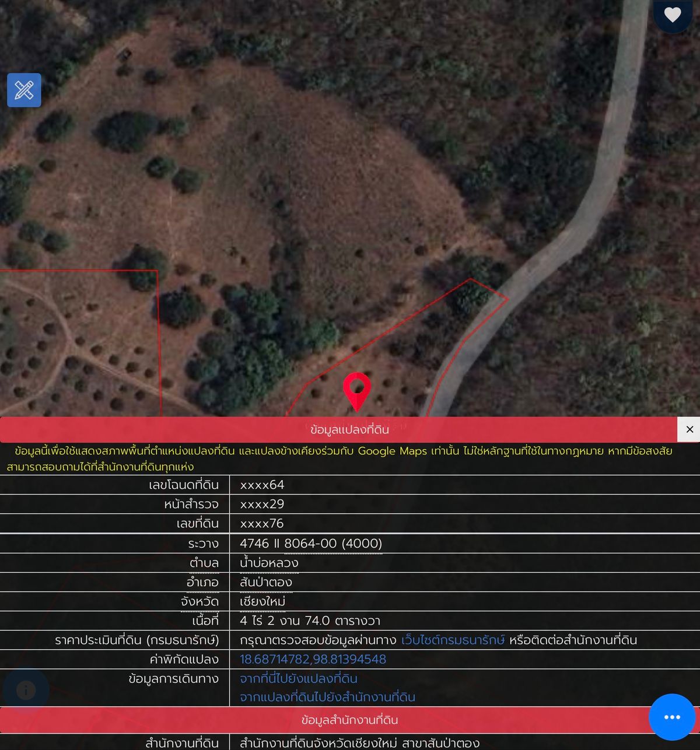Viewport: 700px width, 750px height.
Task: Open the ruler and pencil measurement tool
Action: (24, 90)
